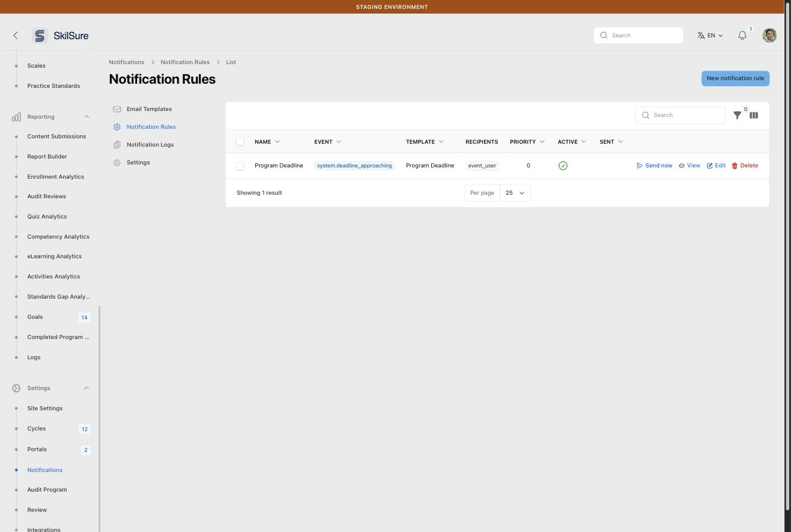
Task: Open Email Templates section
Action: (x=149, y=109)
